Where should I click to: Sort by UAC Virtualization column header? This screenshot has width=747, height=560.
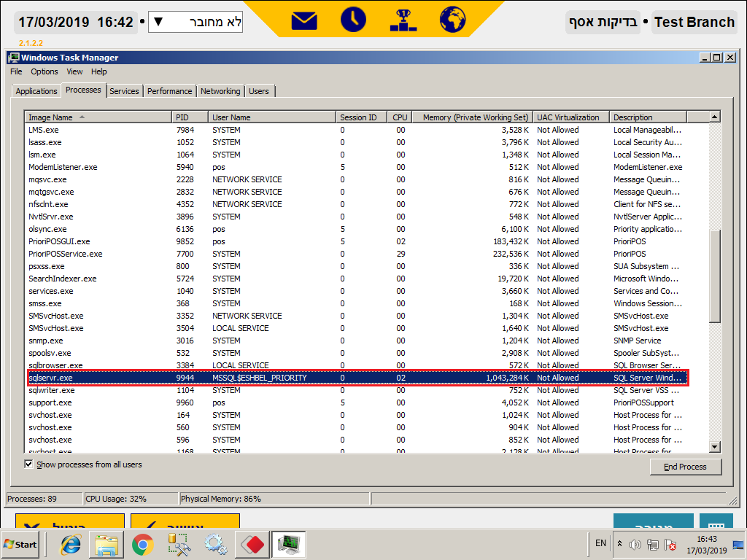pos(571,117)
